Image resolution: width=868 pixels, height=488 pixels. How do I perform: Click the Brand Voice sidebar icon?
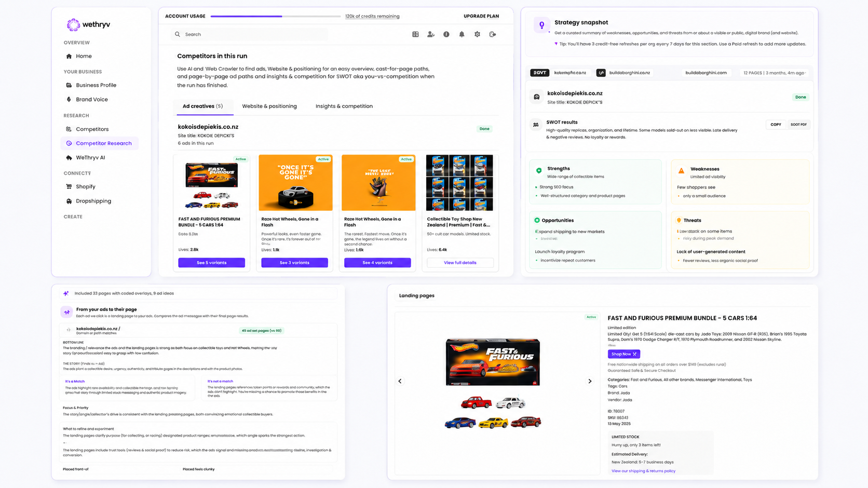click(69, 99)
